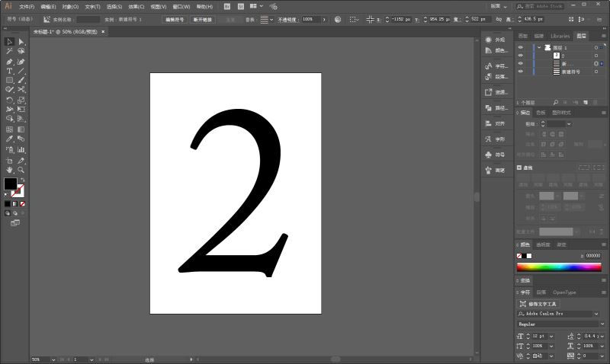
Task: Pick a color from the color spectrum bar
Action: click(559, 267)
